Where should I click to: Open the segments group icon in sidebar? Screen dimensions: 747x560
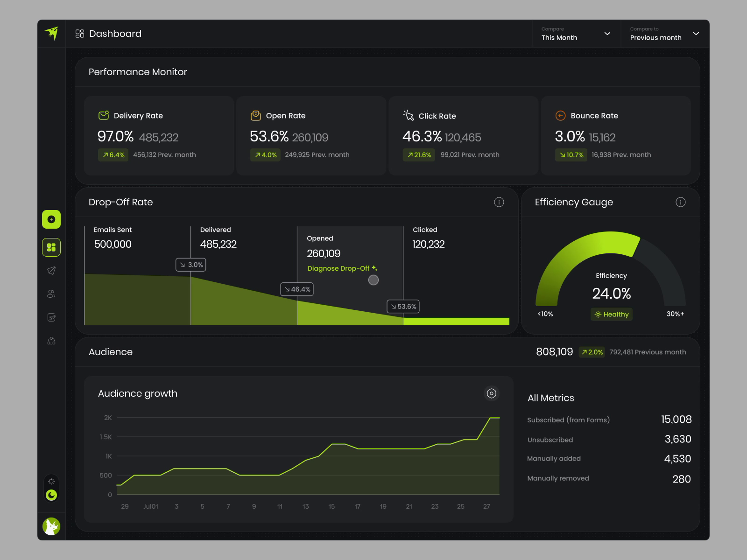pos(51,341)
